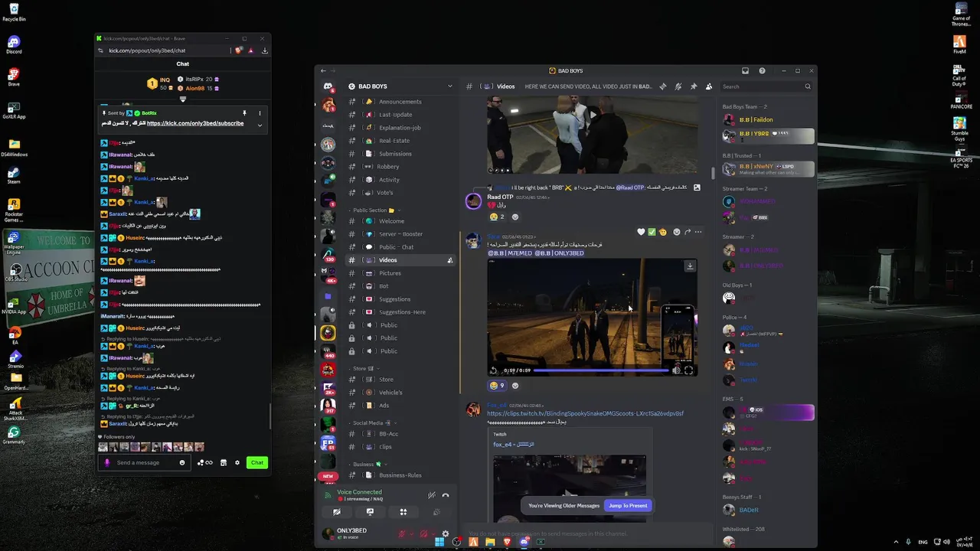Toggle Discord video volume speaker icon
Viewport: 980px width, 551px height.
676,370
